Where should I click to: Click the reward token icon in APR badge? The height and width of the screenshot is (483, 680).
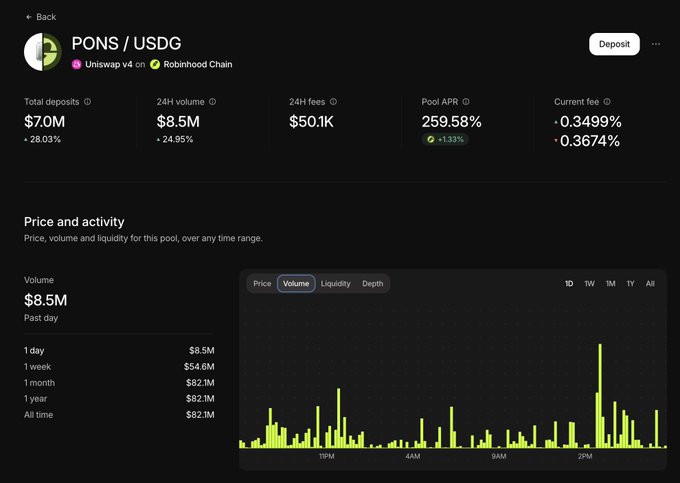click(x=431, y=139)
